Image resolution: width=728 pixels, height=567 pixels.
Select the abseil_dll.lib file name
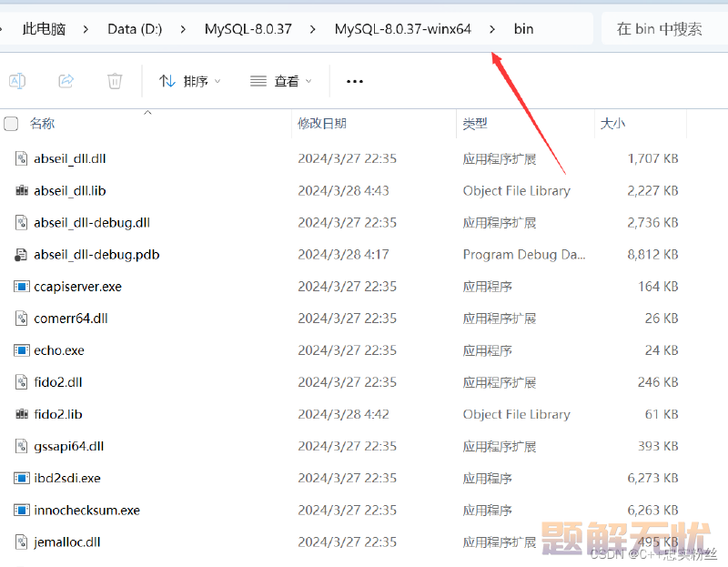(x=70, y=191)
